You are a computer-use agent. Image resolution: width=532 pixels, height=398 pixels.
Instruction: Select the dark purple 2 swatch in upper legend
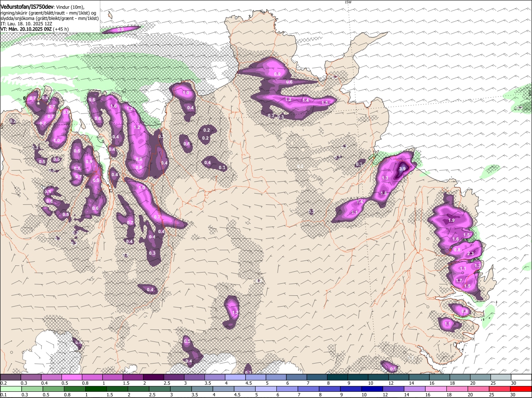(x=153, y=377)
